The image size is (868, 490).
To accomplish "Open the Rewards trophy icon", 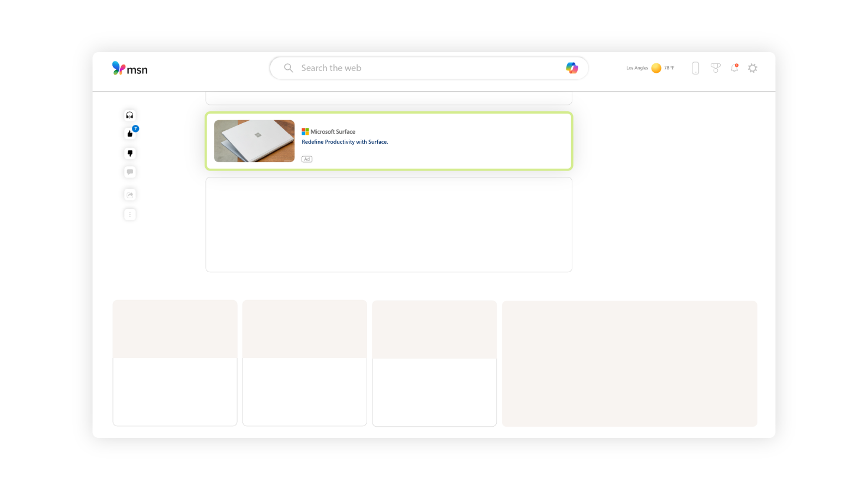I will (715, 68).
